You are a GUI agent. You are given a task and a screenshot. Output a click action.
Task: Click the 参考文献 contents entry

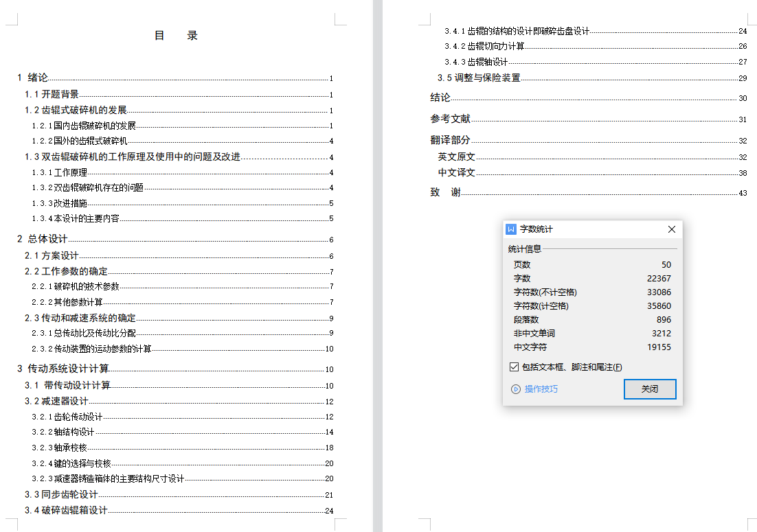point(450,119)
